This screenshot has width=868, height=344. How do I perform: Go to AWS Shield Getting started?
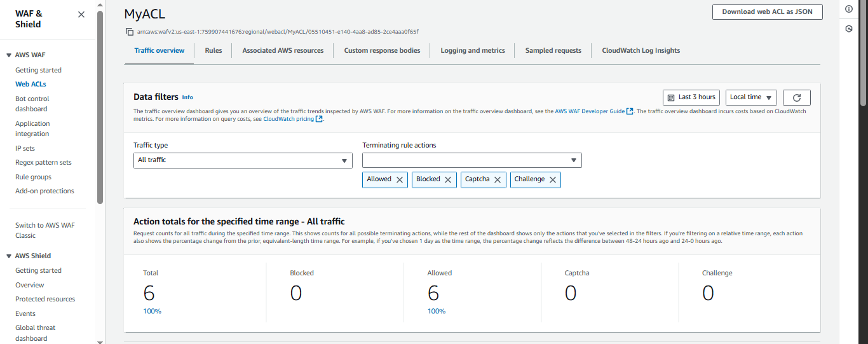pyautogui.click(x=38, y=270)
